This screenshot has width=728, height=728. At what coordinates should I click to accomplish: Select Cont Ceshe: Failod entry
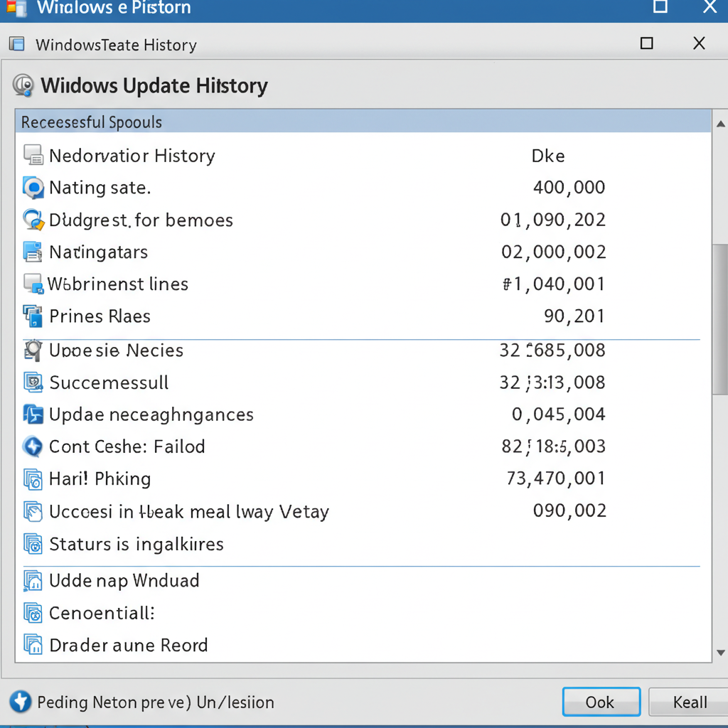coord(127,446)
